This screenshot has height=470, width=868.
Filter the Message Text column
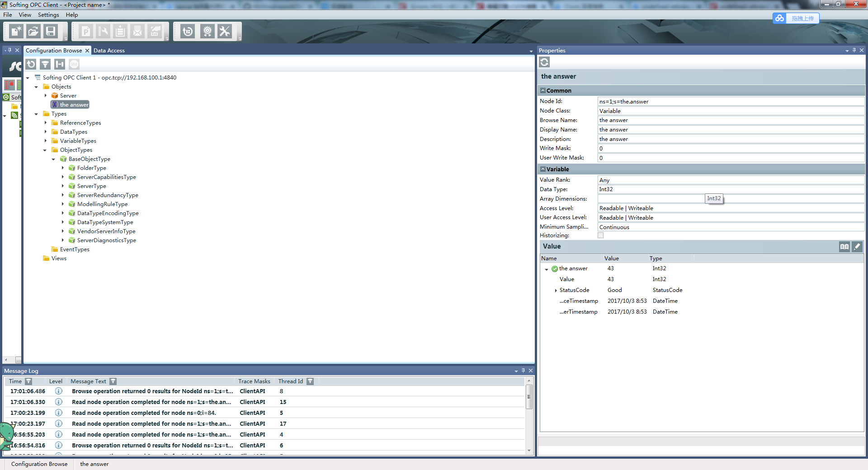pyautogui.click(x=113, y=381)
